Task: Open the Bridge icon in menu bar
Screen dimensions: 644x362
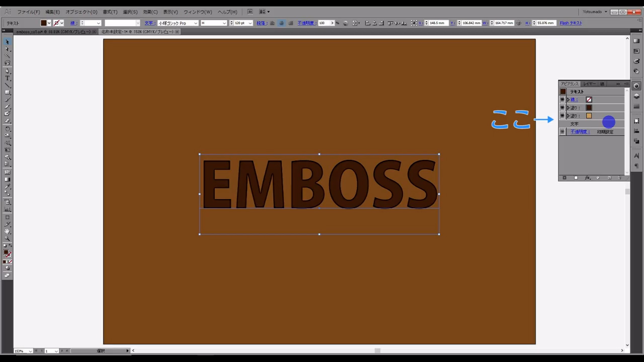Action: pyautogui.click(x=250, y=12)
